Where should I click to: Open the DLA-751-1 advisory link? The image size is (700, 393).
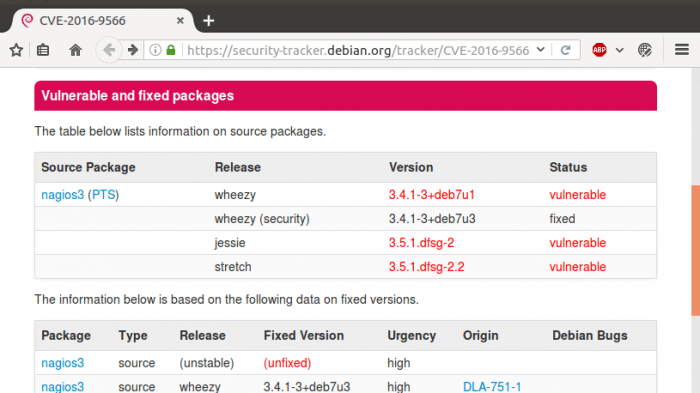click(x=492, y=386)
